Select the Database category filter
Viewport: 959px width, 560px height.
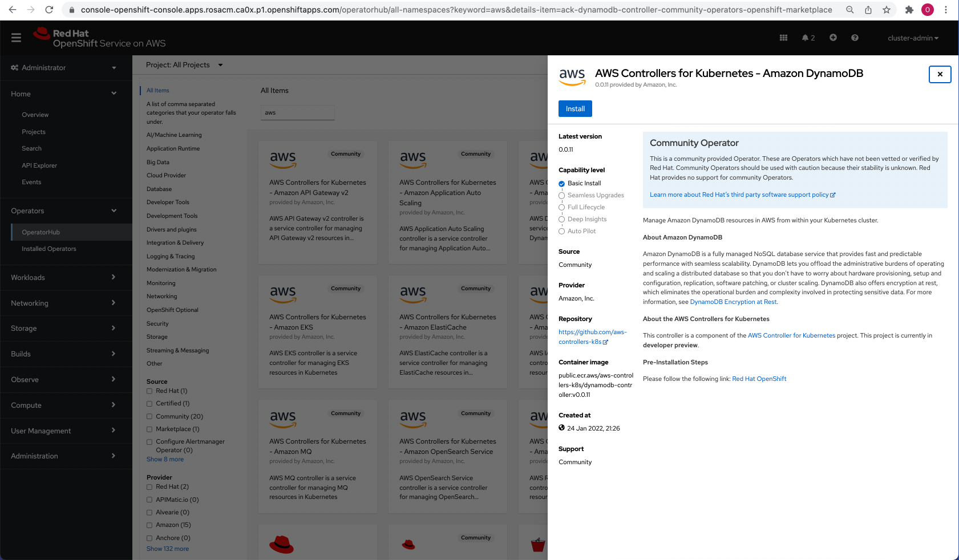click(x=159, y=189)
